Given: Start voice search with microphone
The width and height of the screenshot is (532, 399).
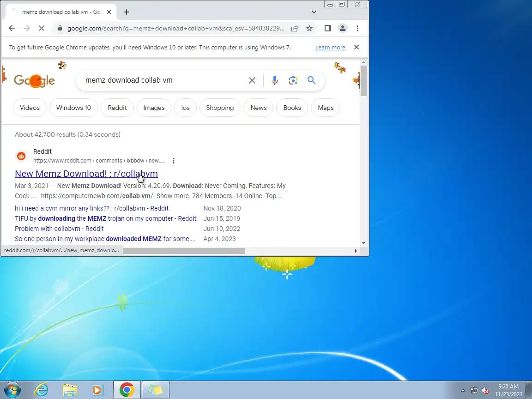Looking at the screenshot, I should tap(275, 80).
